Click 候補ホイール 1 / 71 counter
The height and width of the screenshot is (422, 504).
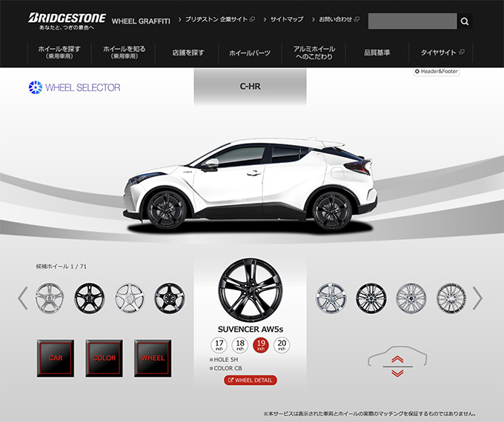click(x=61, y=267)
